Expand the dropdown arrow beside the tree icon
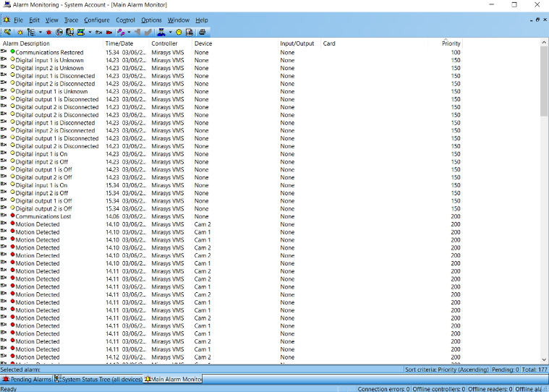Image resolution: width=549 pixels, height=392 pixels. point(40,32)
